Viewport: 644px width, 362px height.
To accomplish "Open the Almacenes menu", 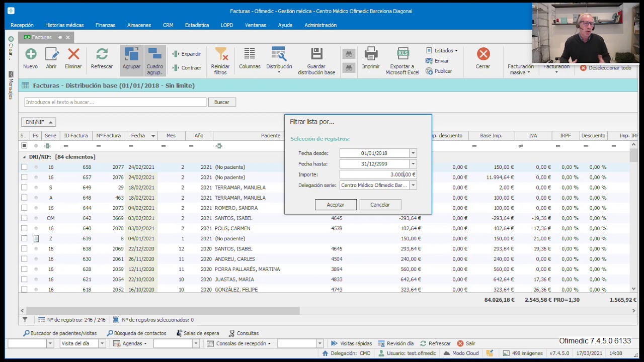I will coord(139,25).
